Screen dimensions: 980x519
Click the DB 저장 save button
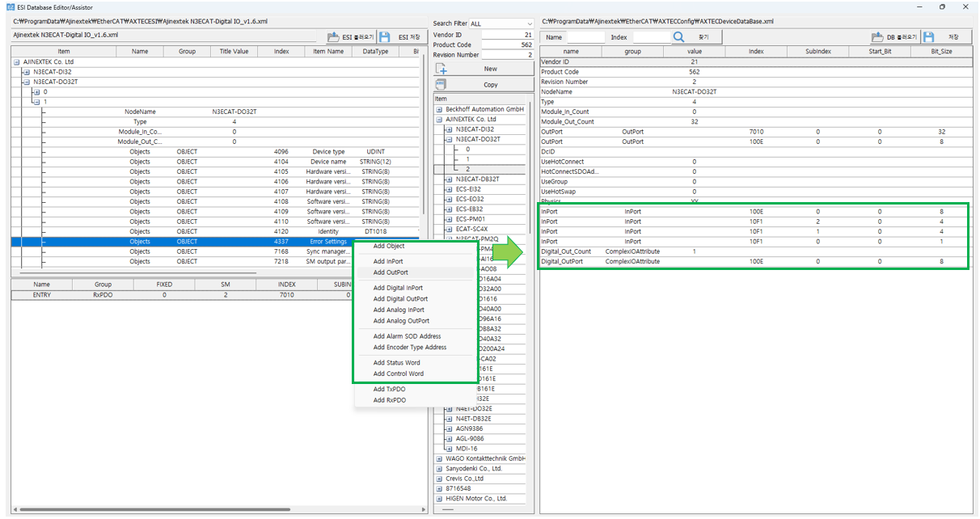click(x=944, y=37)
